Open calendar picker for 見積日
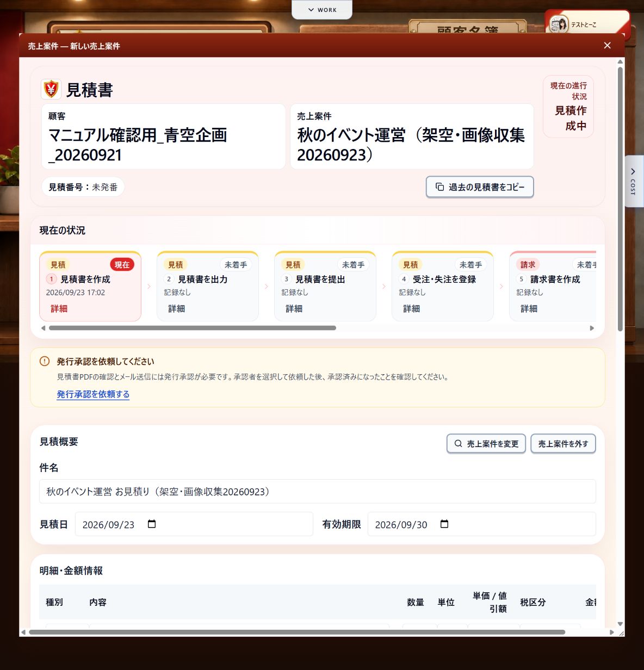 (152, 524)
